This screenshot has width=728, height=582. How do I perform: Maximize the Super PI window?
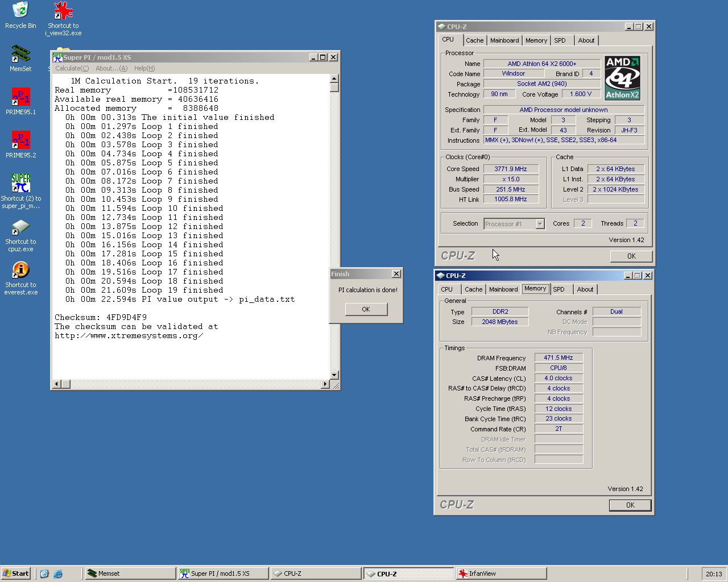tap(323, 57)
